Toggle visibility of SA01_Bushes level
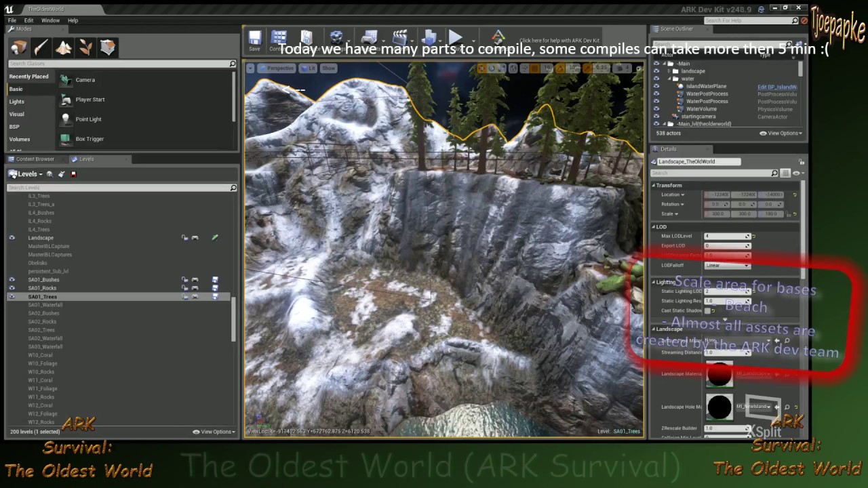 click(12, 280)
